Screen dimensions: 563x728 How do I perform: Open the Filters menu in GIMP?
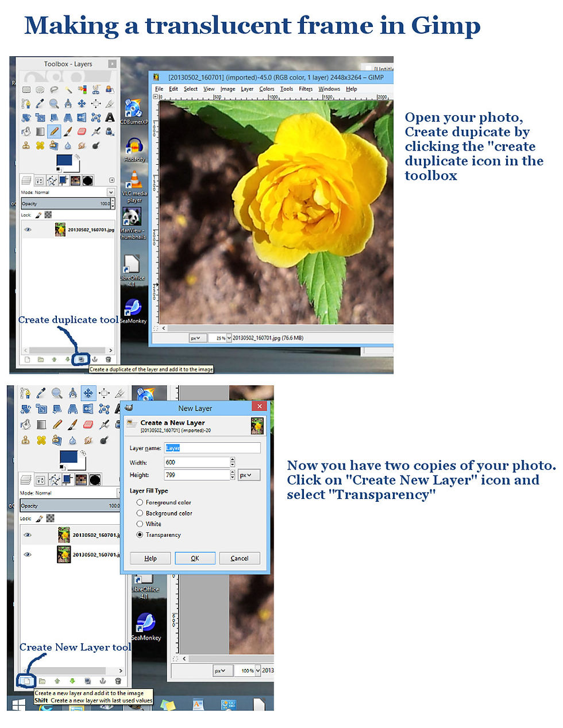point(305,88)
